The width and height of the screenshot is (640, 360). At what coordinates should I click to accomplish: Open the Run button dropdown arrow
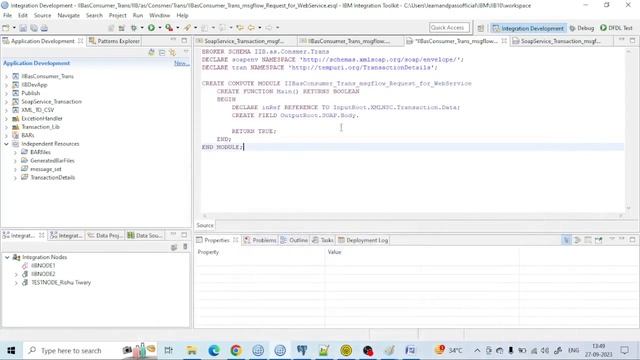[x=160, y=28]
